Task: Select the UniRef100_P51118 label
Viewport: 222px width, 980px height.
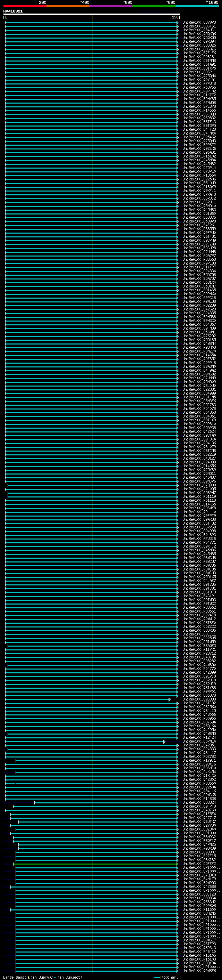Action: click(x=199, y=500)
